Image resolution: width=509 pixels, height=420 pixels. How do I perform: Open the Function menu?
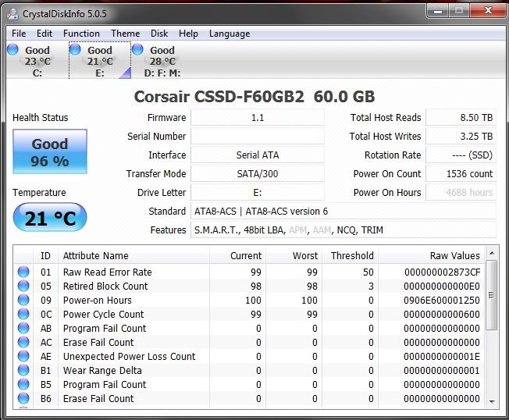coord(81,34)
